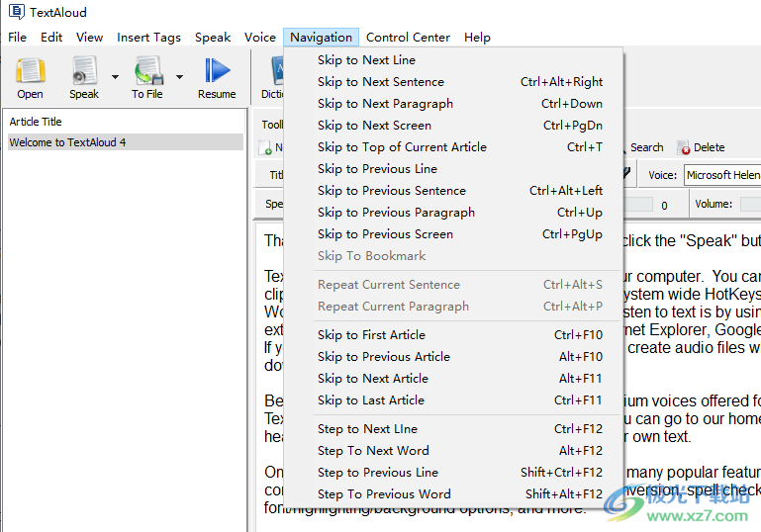Click the To File toolbar icon
The height and width of the screenshot is (532, 761).
coord(148,71)
